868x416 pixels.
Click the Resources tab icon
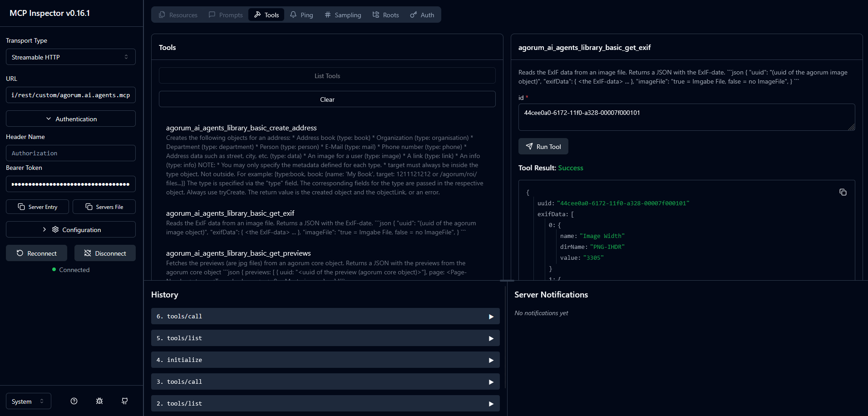coord(162,15)
